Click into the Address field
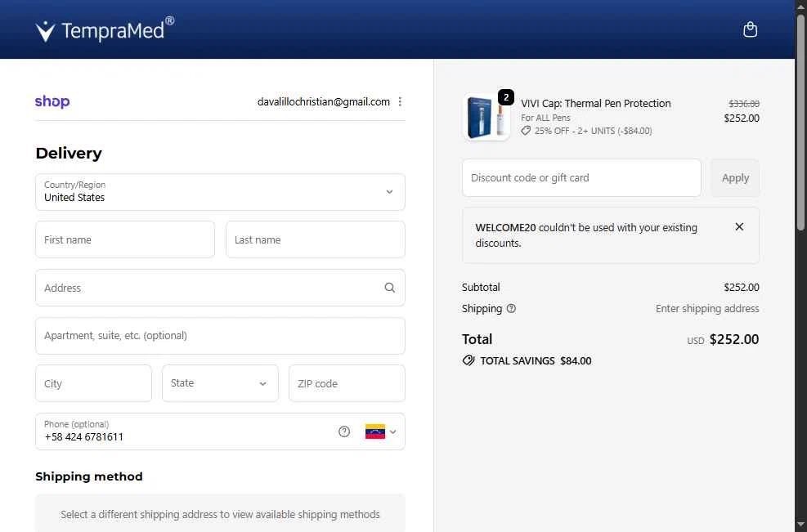The width and height of the screenshot is (807, 532). point(220,288)
